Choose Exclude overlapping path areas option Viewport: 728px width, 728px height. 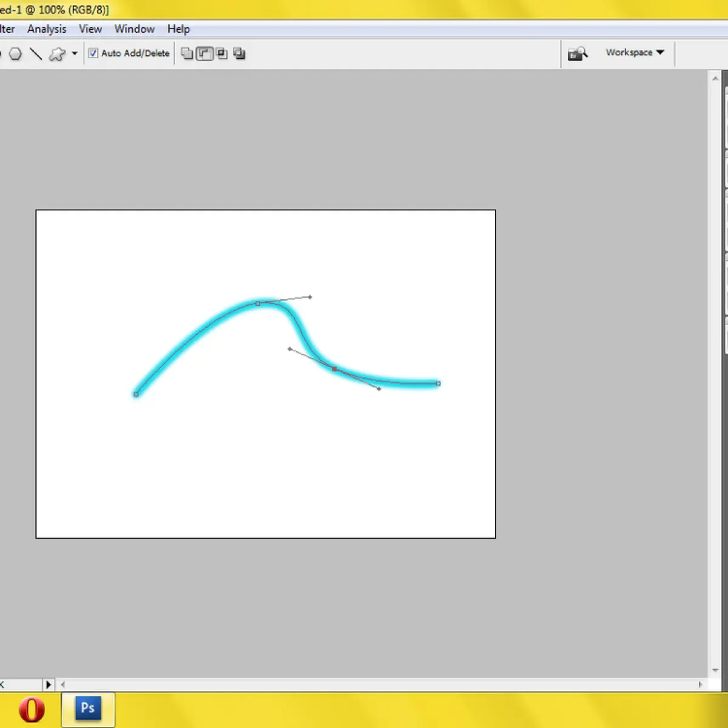[239, 53]
